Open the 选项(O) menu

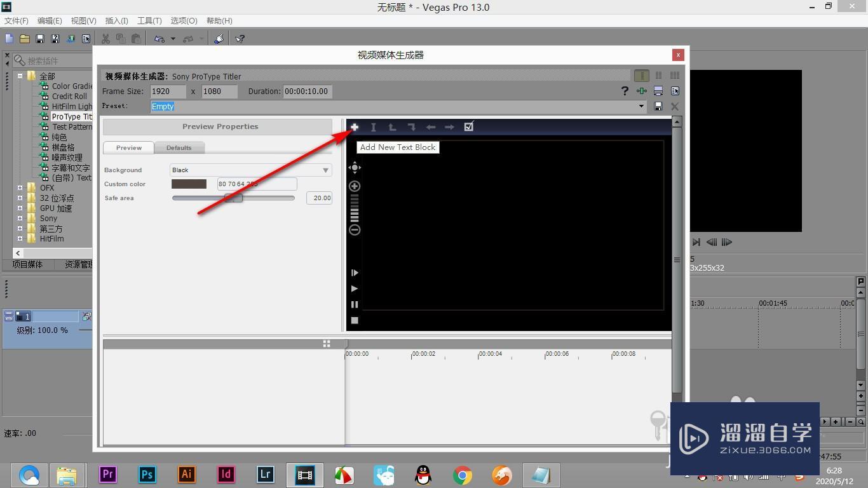[x=184, y=21]
